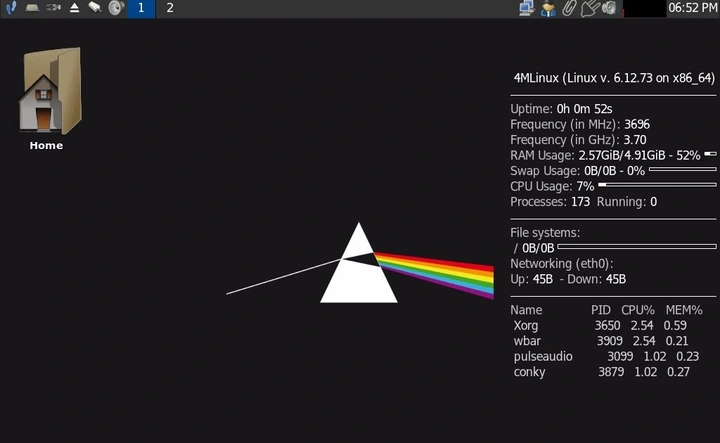Open the JWM start menu icon
720x443 pixels.
coord(11,8)
